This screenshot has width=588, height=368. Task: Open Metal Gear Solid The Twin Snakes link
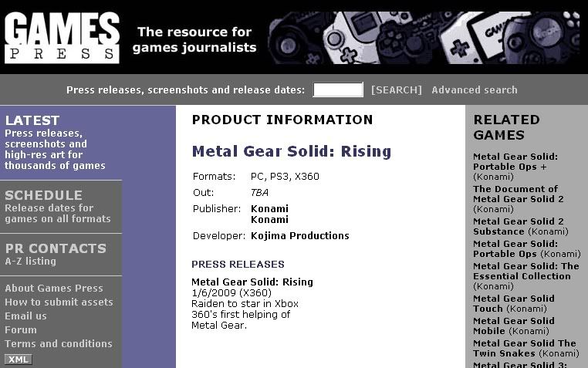(525, 349)
